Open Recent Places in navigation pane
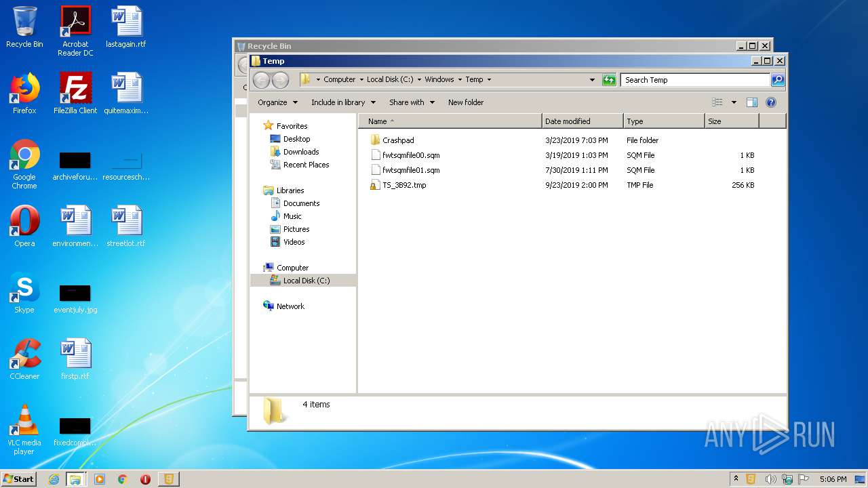 pyautogui.click(x=306, y=165)
